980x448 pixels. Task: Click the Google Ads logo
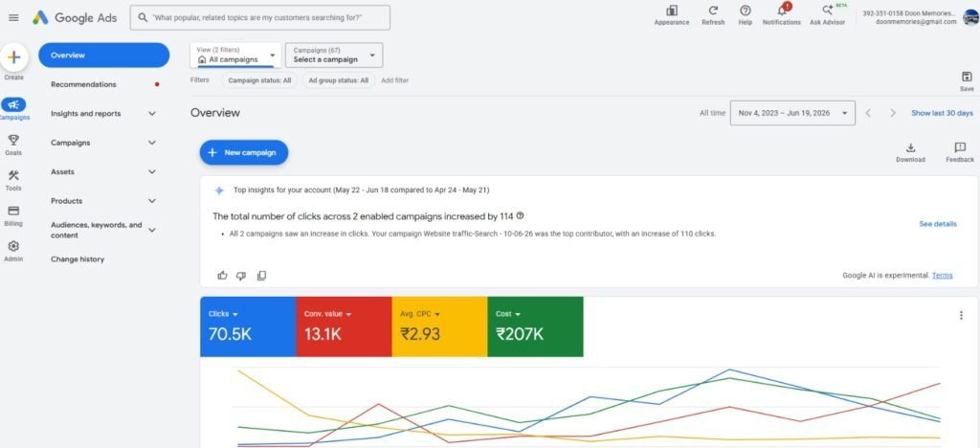point(75,17)
